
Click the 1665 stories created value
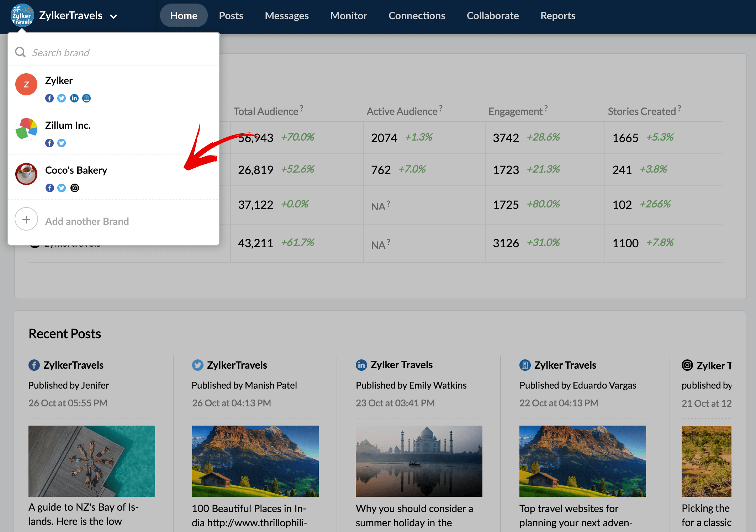(x=625, y=138)
